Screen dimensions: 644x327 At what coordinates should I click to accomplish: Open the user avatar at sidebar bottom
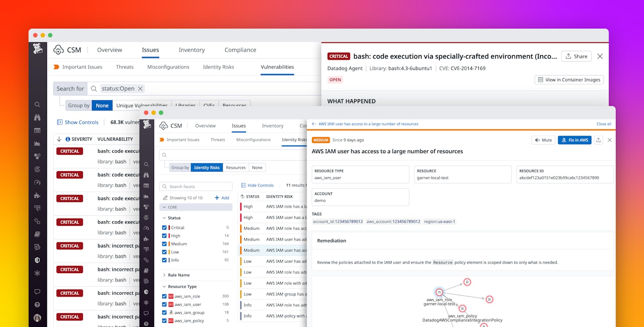click(x=37, y=317)
